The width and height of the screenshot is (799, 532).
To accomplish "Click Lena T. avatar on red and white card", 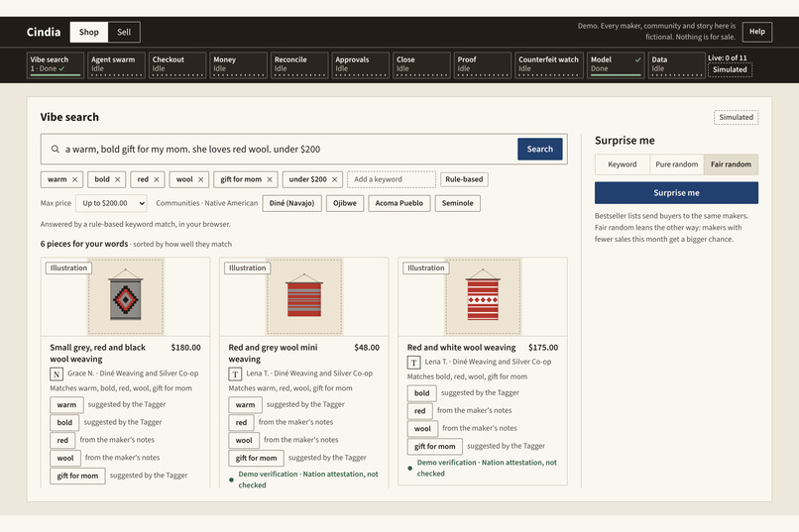I will (413, 363).
